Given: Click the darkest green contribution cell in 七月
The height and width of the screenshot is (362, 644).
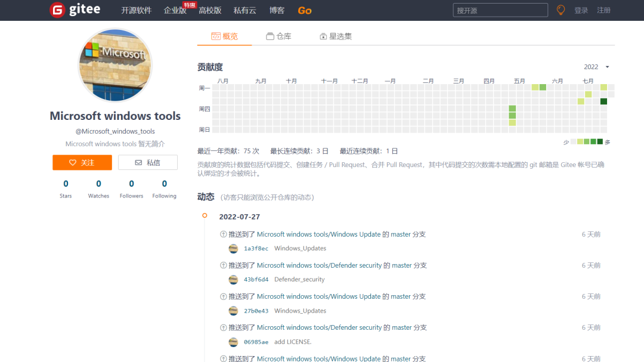Looking at the screenshot, I should (x=603, y=101).
